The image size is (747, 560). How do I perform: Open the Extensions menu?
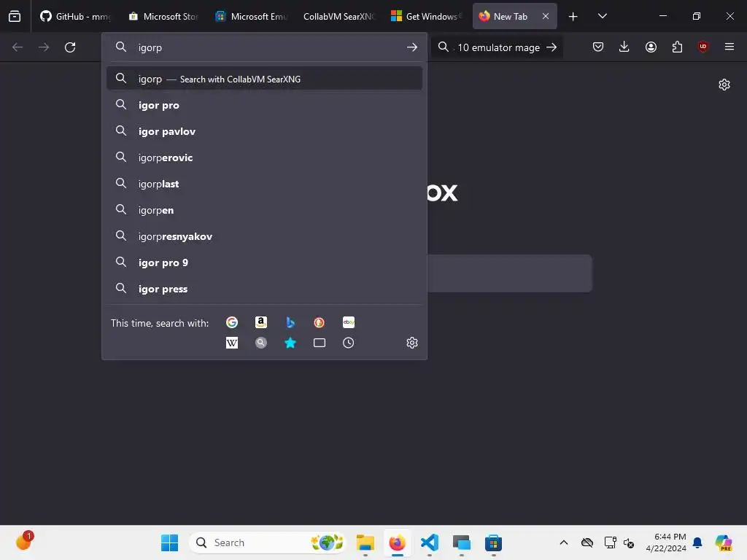tap(677, 47)
